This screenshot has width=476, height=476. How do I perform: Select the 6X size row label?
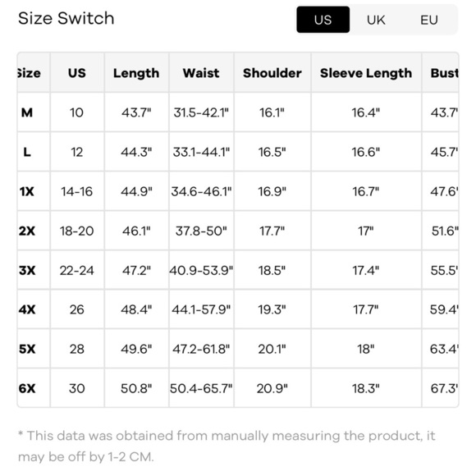(x=27, y=388)
